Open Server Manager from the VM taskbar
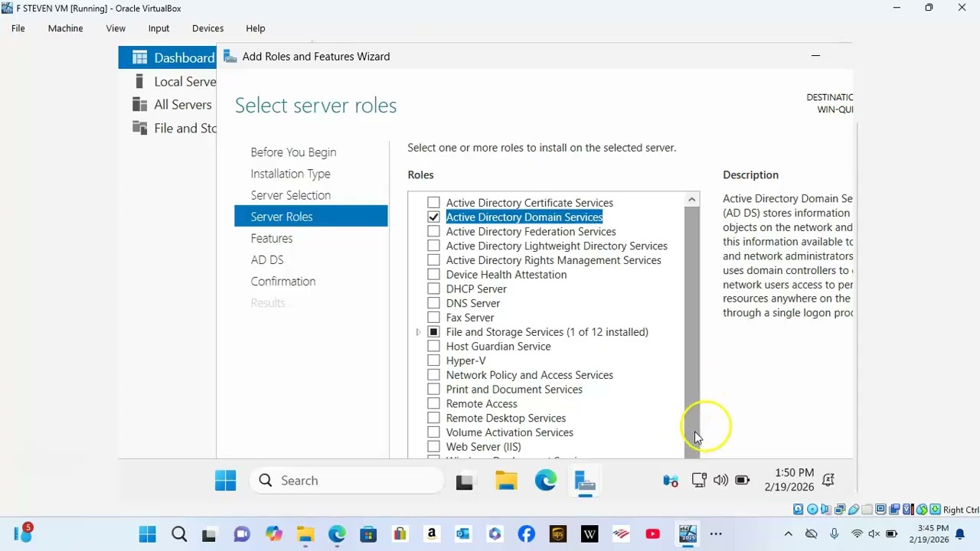The image size is (980, 551). pos(585,481)
